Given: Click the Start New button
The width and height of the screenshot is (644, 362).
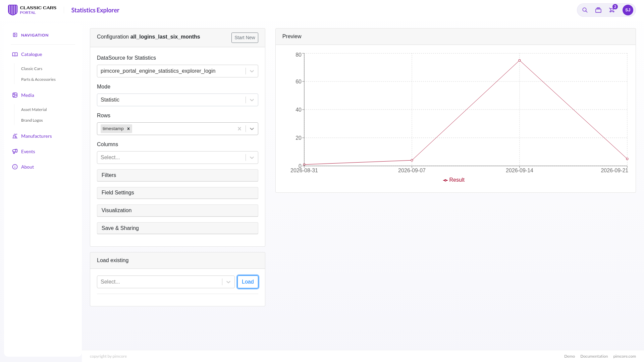Looking at the screenshot, I should tap(245, 38).
